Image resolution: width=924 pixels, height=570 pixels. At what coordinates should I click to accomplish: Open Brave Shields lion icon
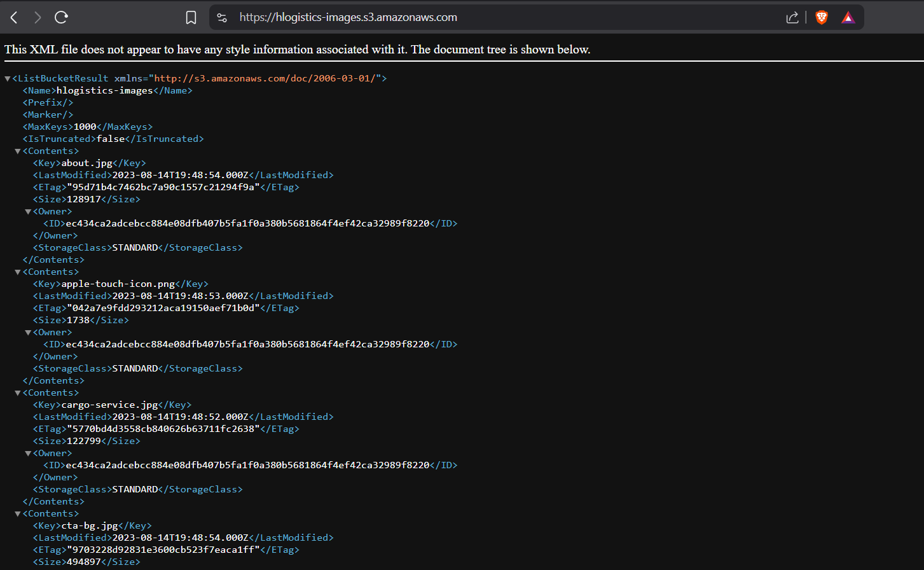pos(822,18)
